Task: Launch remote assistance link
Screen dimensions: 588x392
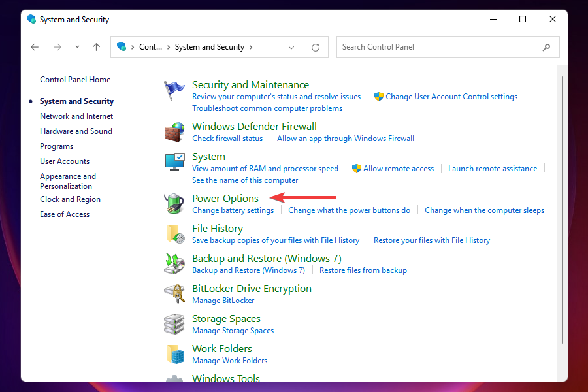Action: 493,169
